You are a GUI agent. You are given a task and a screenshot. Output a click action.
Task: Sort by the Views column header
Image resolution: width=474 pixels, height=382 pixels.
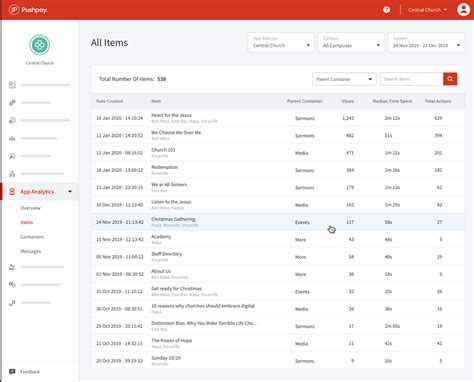[x=347, y=101]
